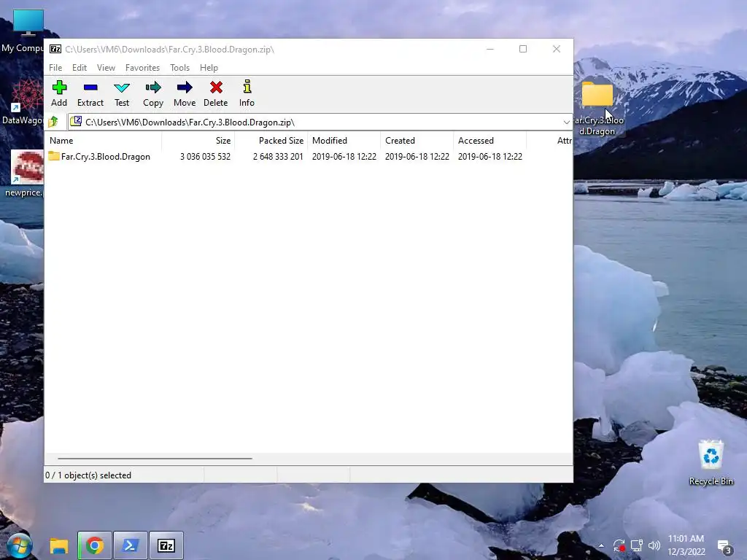Sort by the Created column header
This screenshot has height=560, width=747.
(417, 141)
